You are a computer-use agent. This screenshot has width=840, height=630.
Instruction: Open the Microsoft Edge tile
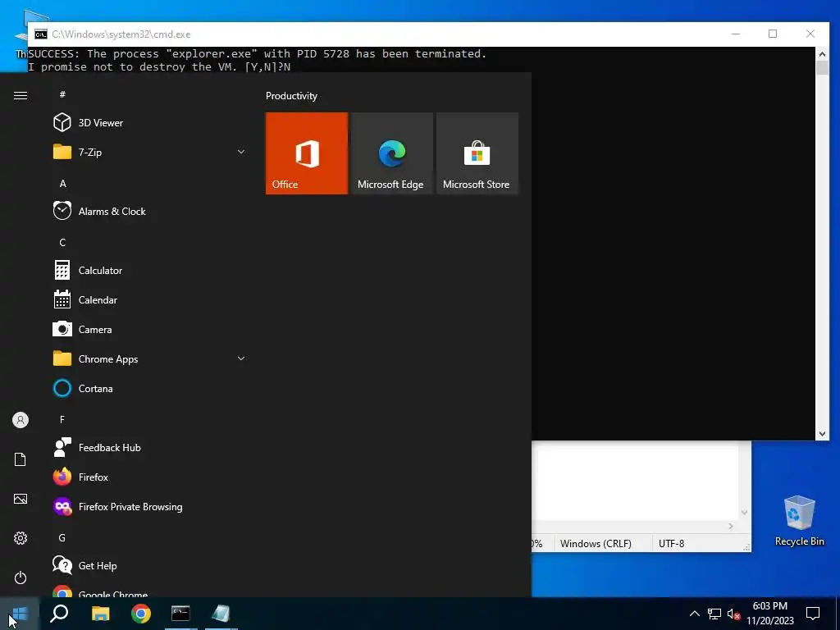(391, 153)
